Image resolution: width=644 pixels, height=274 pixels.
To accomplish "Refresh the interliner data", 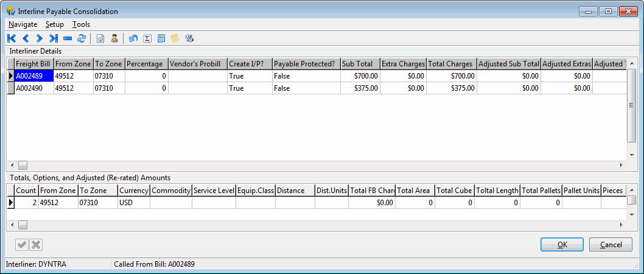I will tap(81, 38).
